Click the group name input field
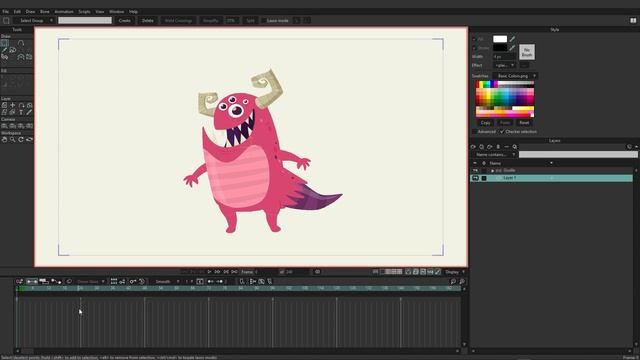Viewport: 640px width, 360px height. pos(85,20)
